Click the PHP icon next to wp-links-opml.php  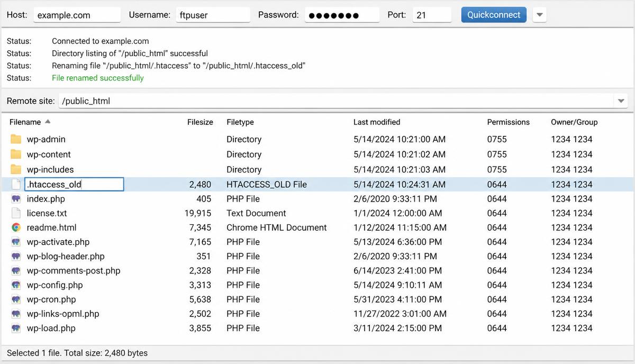16,314
